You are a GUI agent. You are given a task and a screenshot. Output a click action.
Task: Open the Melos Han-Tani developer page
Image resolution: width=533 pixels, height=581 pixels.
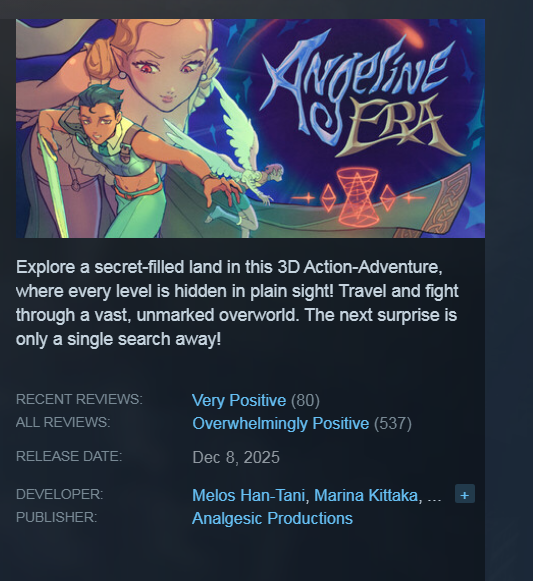click(x=248, y=495)
